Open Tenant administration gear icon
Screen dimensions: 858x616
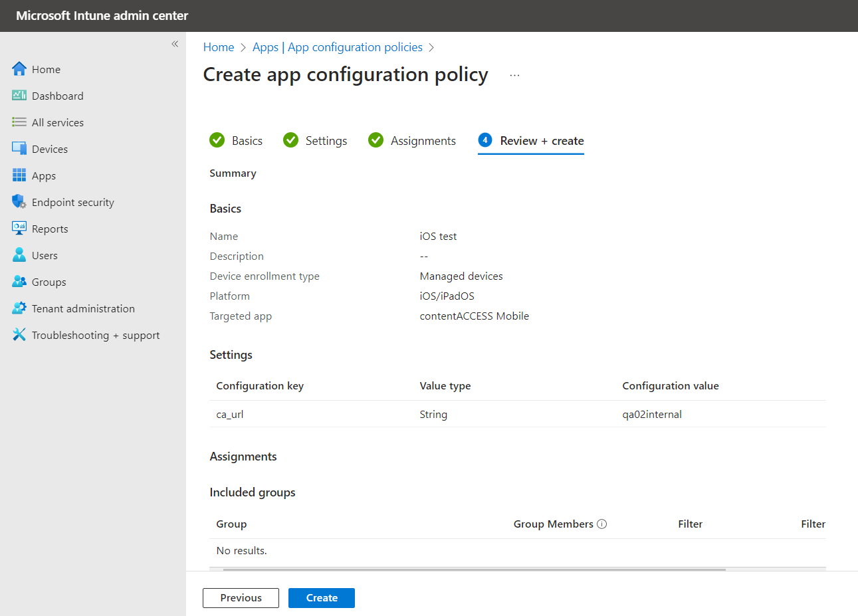19,308
